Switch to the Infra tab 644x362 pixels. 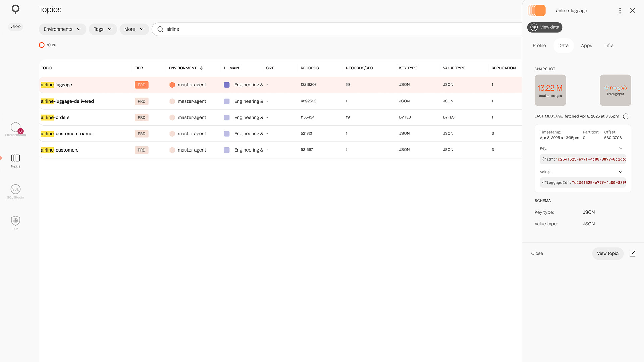609,46
